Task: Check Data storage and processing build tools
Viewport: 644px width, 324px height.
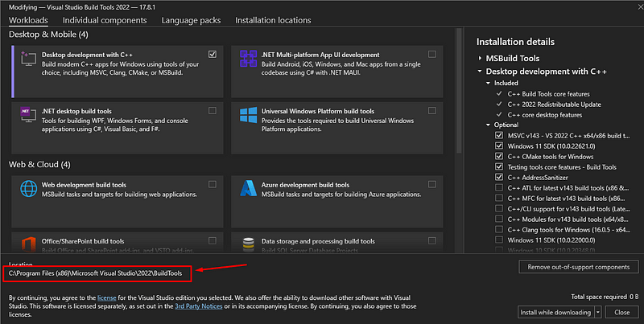Action: tap(432, 240)
